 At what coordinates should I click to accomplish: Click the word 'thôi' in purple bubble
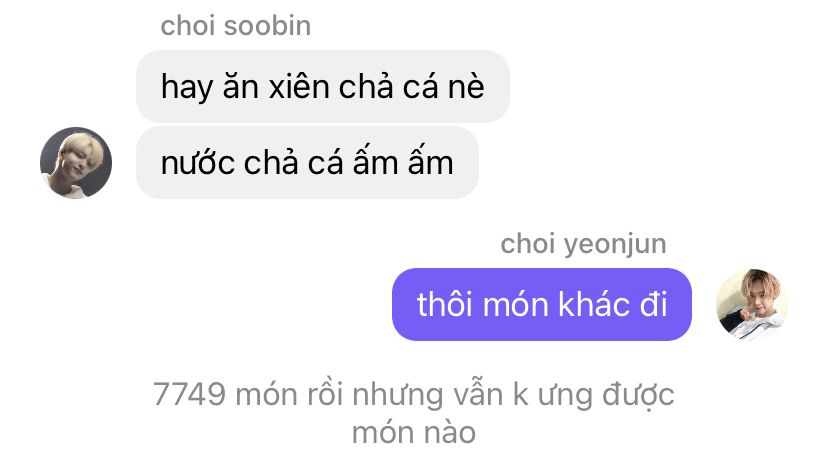[445, 305]
